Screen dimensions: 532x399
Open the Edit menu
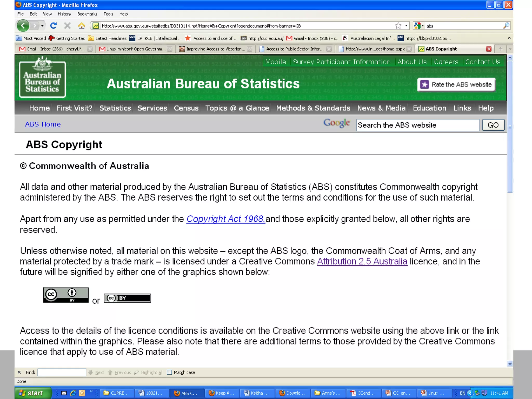click(33, 14)
